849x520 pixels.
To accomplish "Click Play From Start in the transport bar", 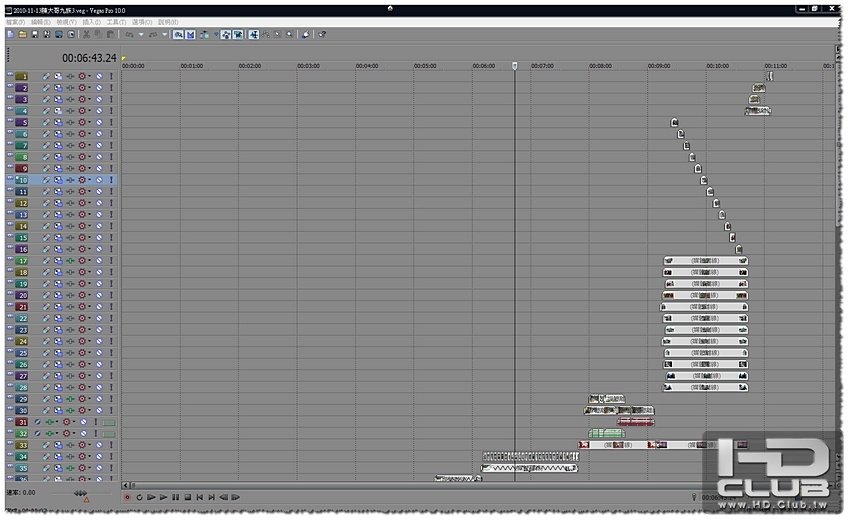I will 151,497.
